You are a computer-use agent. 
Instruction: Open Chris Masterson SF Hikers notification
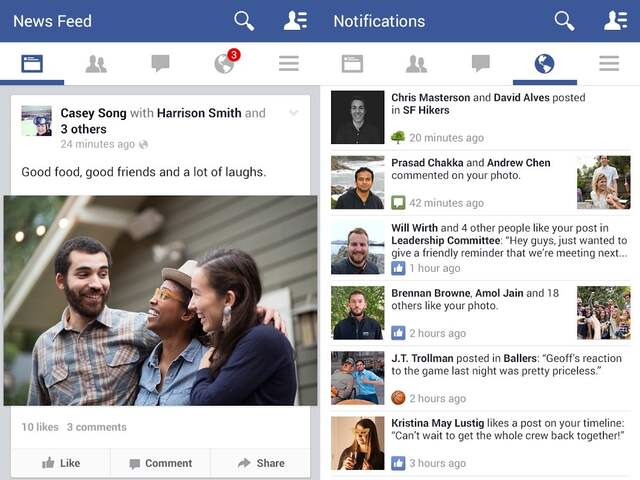(x=480, y=118)
